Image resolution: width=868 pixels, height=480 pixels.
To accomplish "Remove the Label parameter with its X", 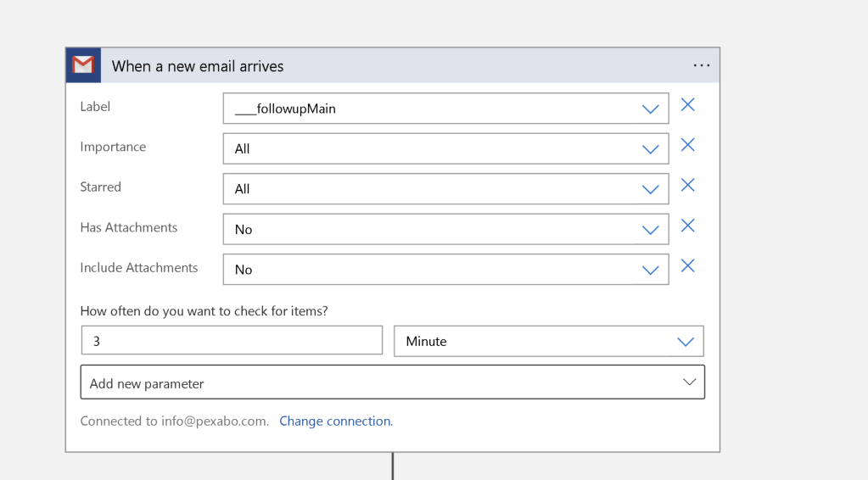I will click(687, 105).
